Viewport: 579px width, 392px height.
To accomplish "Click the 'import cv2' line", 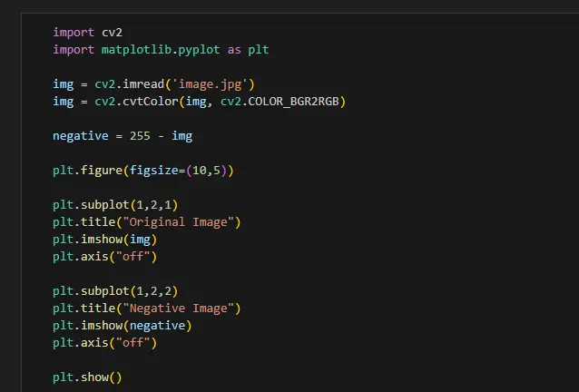I will pyautogui.click(x=87, y=33).
